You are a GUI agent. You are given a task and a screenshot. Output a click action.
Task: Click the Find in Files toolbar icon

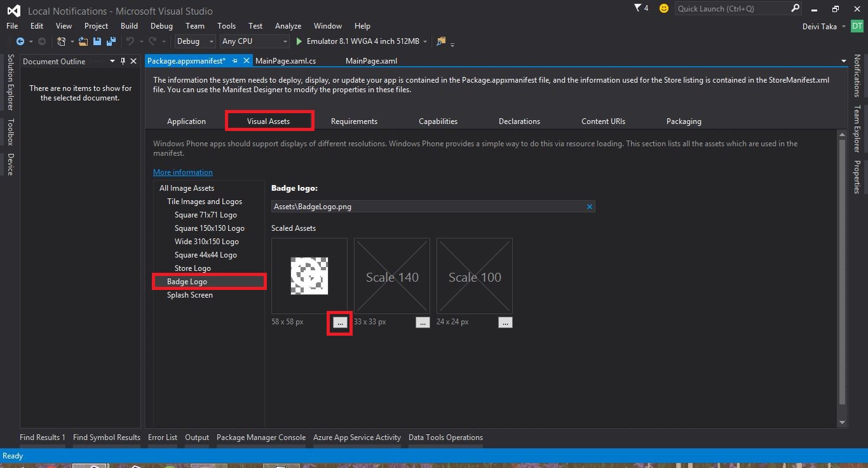[441, 41]
